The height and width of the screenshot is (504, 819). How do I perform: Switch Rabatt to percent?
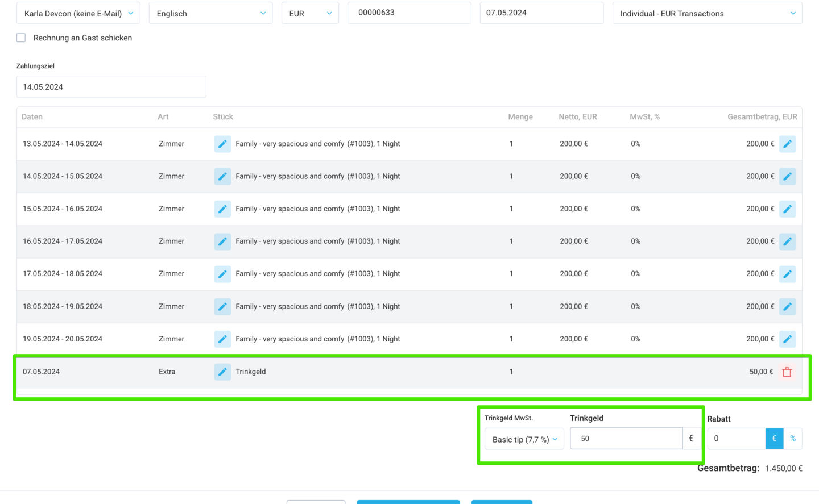click(793, 439)
